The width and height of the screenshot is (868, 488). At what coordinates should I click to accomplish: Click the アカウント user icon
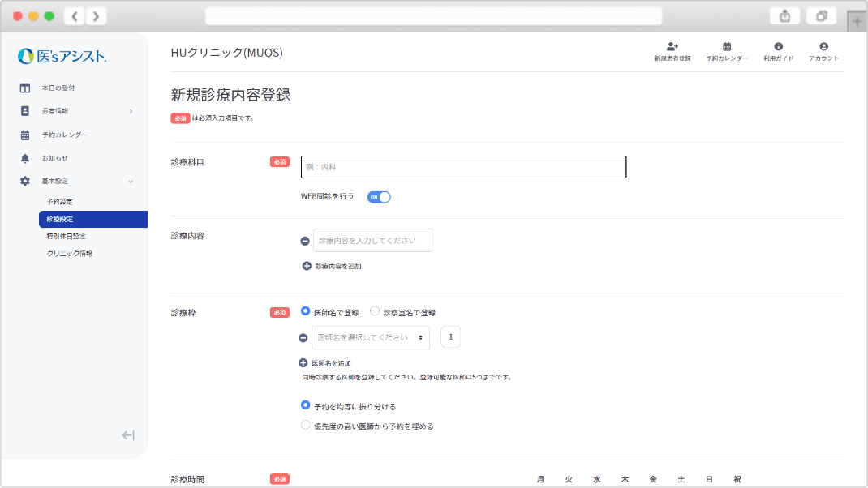coord(823,47)
